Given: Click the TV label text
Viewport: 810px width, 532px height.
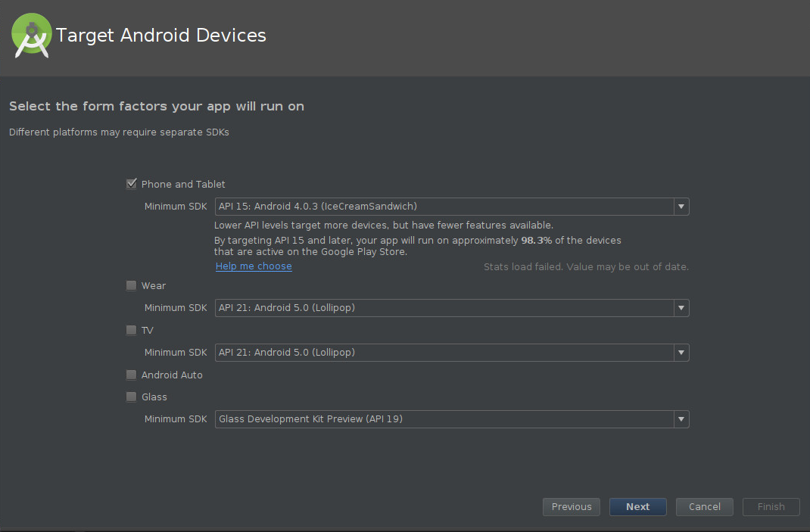Looking at the screenshot, I should [x=147, y=331].
